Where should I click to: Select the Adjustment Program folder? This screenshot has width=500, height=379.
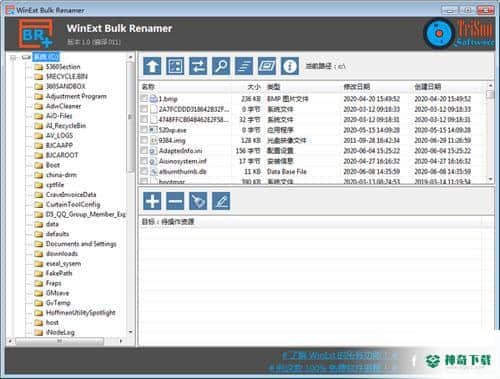point(76,96)
